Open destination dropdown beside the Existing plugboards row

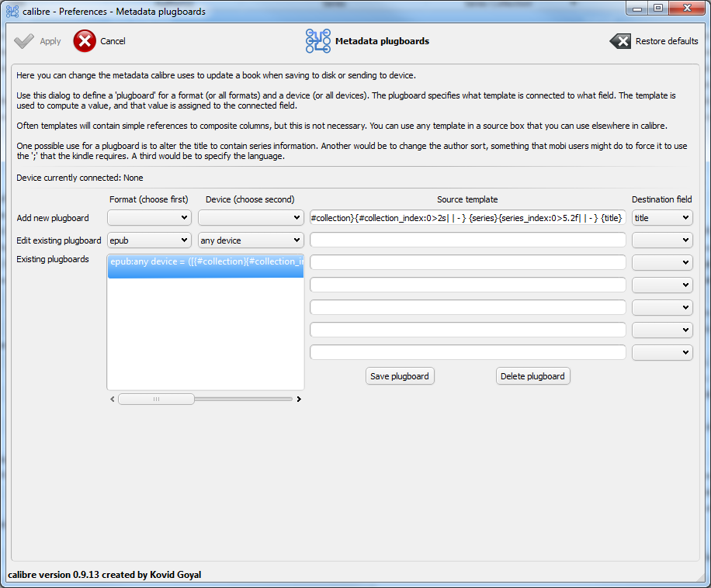(x=662, y=262)
